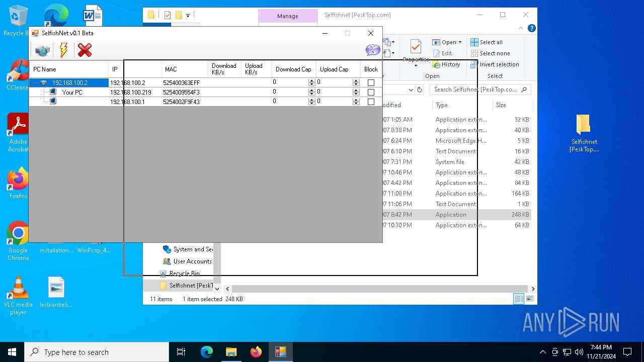Click the taskbar search box
The image size is (644, 362).
(x=97, y=352)
